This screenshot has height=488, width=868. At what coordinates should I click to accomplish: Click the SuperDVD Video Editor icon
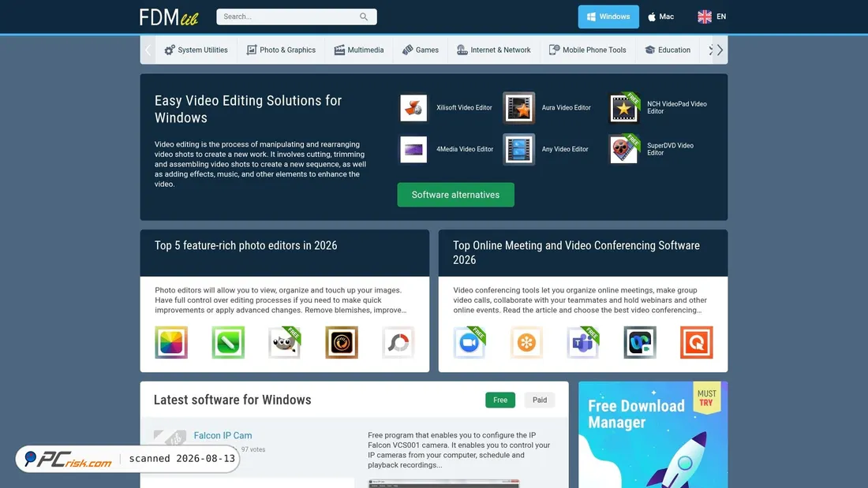pos(624,149)
